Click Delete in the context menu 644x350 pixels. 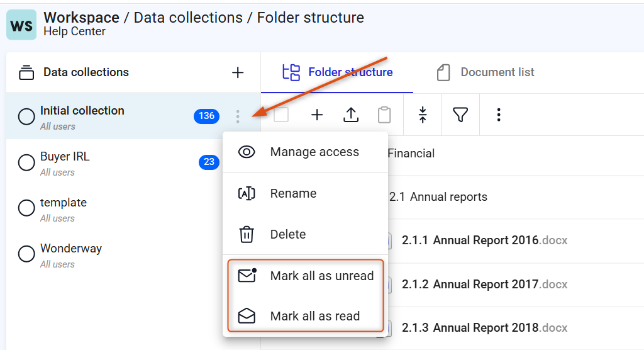[x=305, y=234]
